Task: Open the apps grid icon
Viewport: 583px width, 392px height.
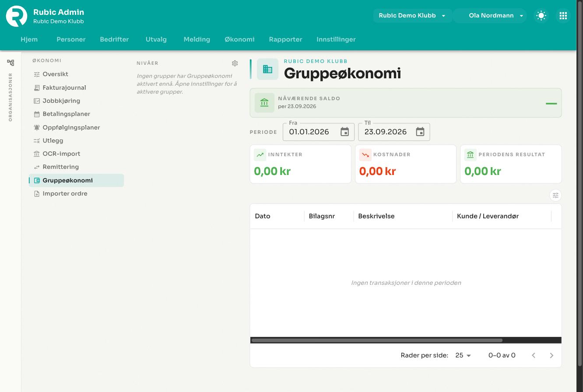Action: [563, 16]
